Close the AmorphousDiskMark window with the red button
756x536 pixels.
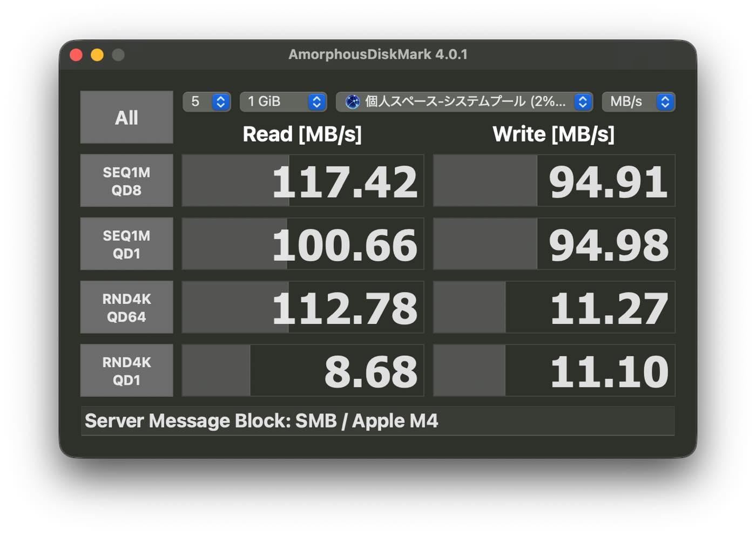pos(76,55)
